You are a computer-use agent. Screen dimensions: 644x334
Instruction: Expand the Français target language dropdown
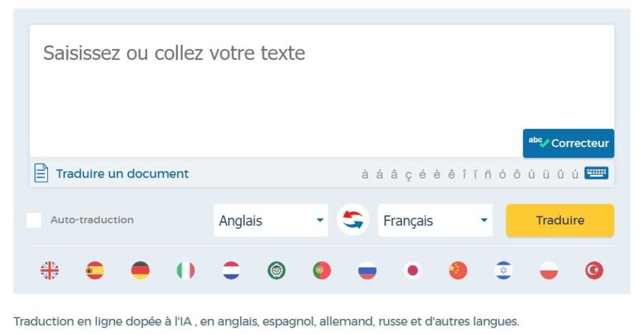pyautogui.click(x=435, y=221)
